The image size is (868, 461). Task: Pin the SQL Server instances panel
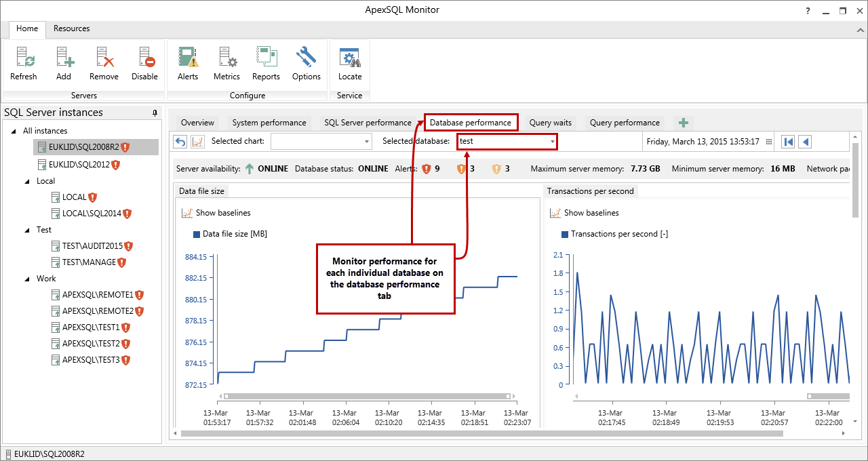tap(155, 113)
